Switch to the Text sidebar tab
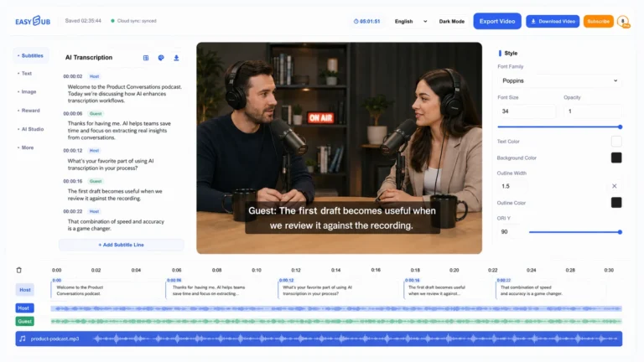 coord(26,74)
